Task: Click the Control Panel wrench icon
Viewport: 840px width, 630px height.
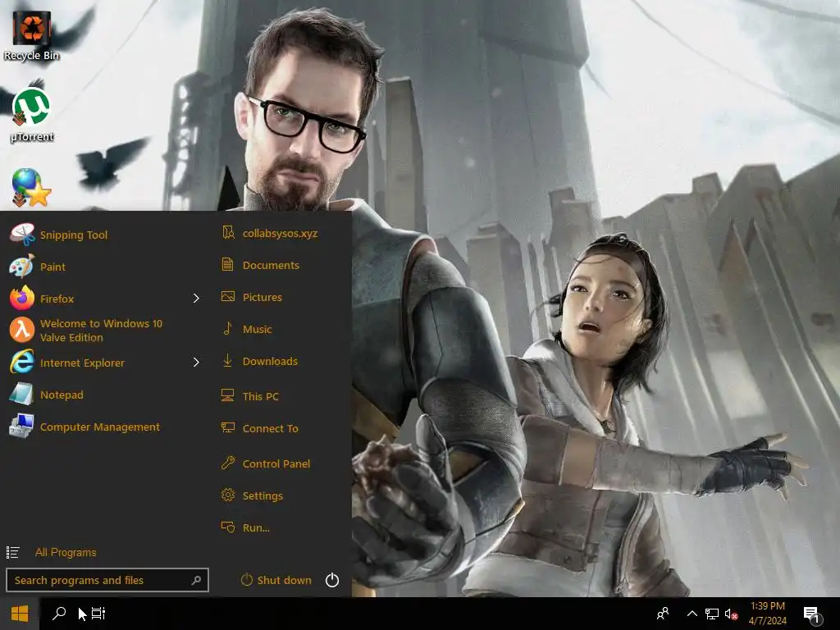Action: (228, 463)
